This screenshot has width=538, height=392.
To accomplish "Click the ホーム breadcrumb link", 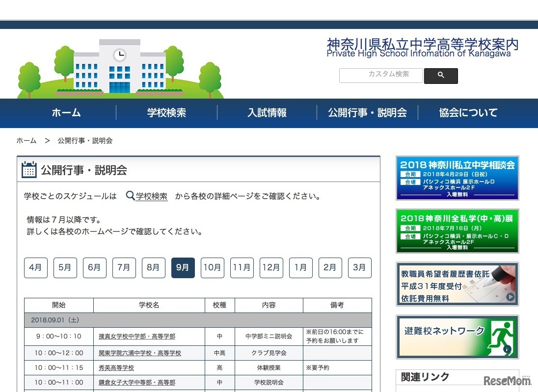I will [27, 140].
